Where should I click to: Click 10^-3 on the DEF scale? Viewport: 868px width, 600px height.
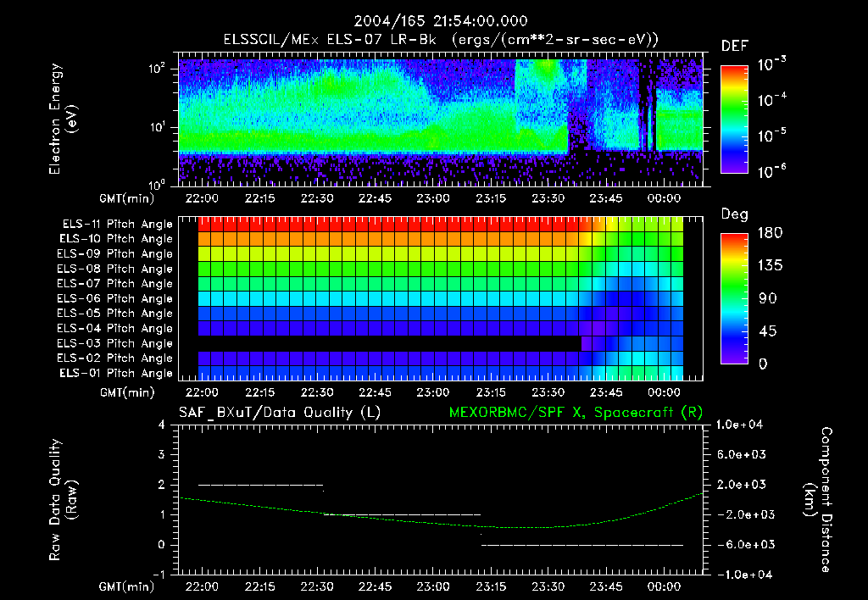(x=771, y=64)
